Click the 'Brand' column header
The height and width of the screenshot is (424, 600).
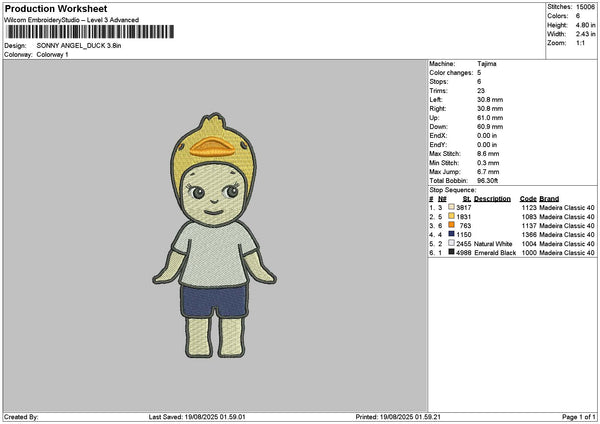549,199
